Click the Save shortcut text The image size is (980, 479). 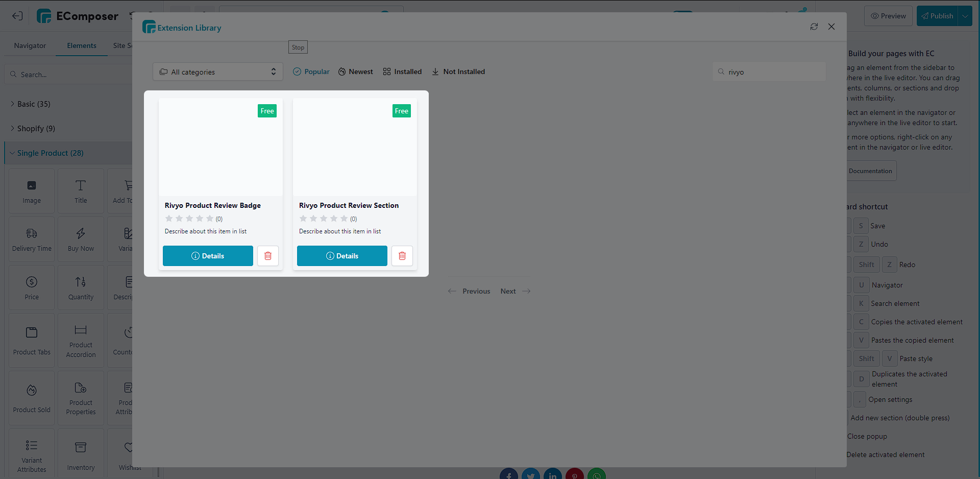point(878,226)
